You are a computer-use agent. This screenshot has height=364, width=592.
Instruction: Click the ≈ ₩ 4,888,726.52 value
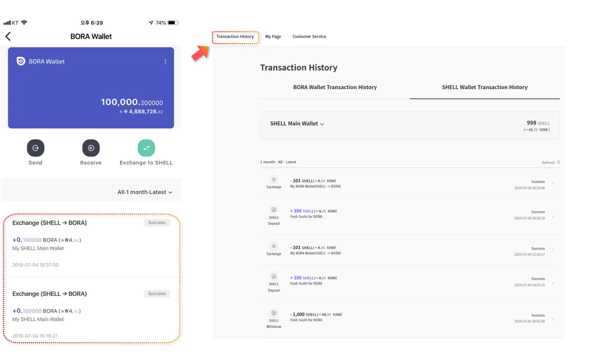(141, 112)
